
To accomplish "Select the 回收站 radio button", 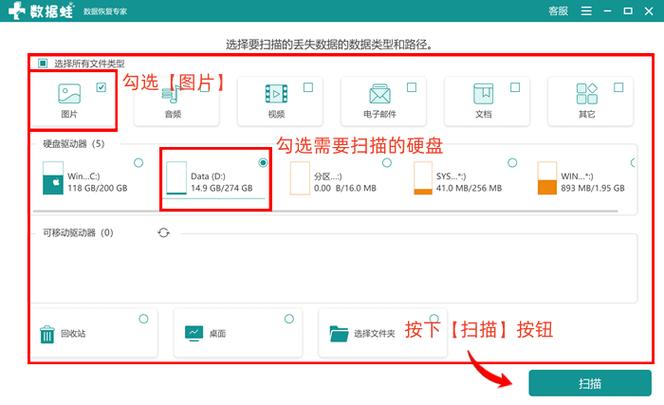I will [x=144, y=319].
